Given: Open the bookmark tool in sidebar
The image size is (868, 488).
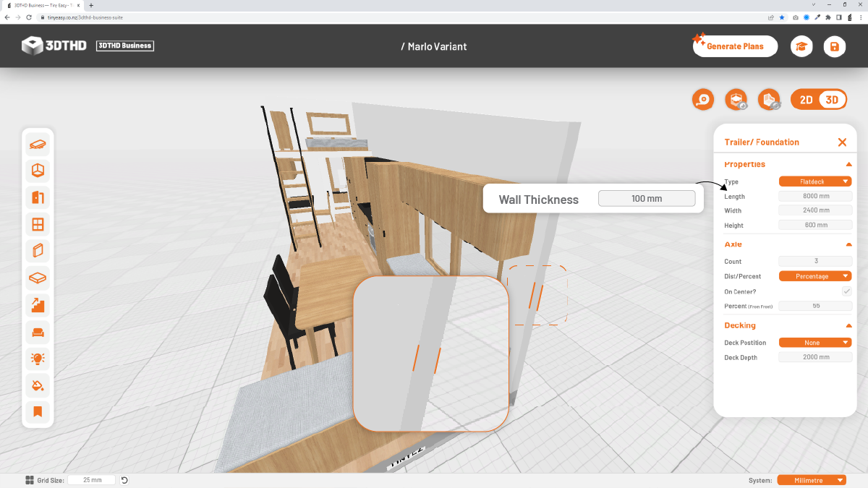Looking at the screenshot, I should point(38,411).
